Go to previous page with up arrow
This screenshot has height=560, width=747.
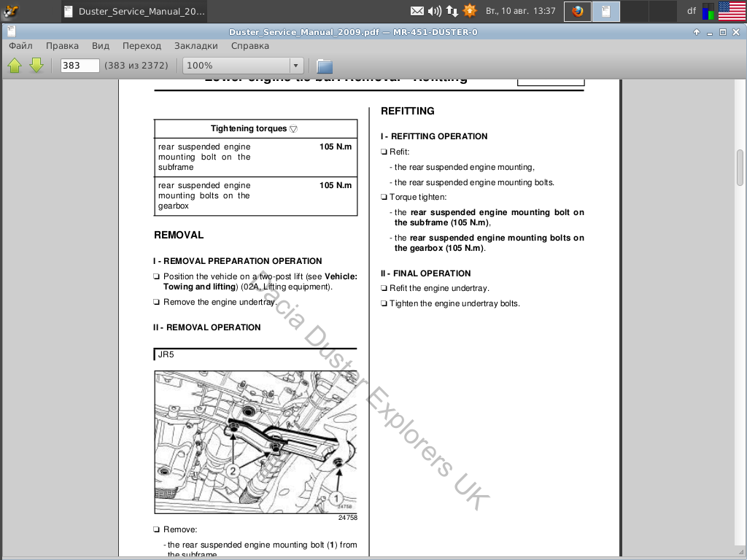[15, 65]
